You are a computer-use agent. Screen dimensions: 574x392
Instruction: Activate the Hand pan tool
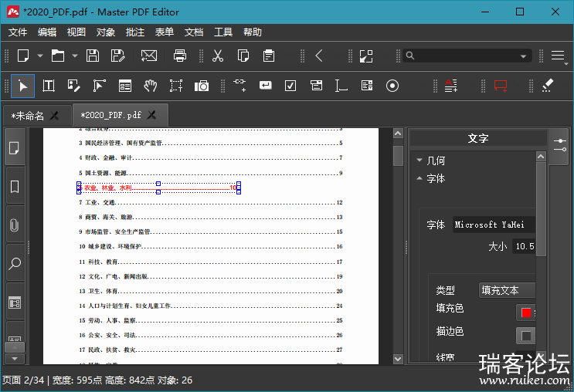151,86
